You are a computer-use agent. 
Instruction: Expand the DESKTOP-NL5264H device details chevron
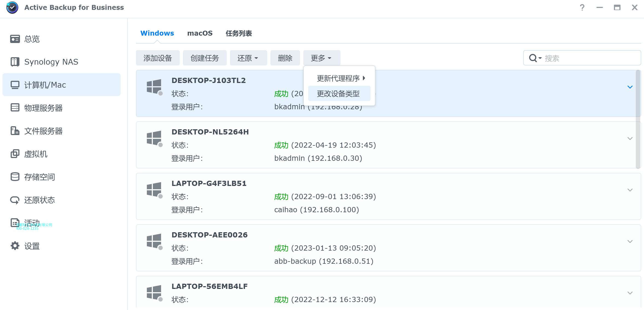(630, 139)
